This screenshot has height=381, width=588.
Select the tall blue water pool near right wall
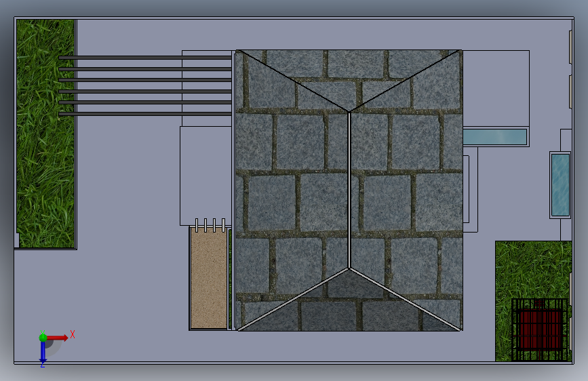(x=560, y=185)
